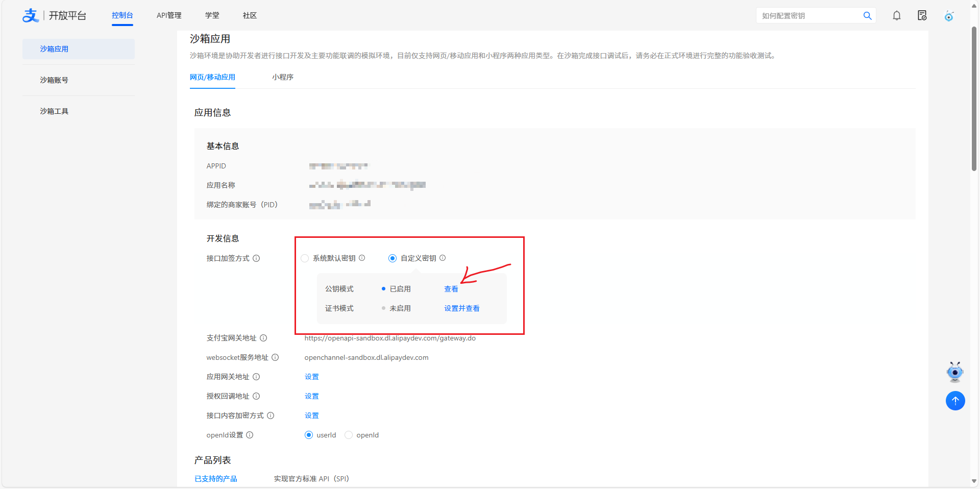980x489 pixels.
Task: Click openchannel-sandbox.dl.alipaydev.com text
Action: click(x=366, y=357)
